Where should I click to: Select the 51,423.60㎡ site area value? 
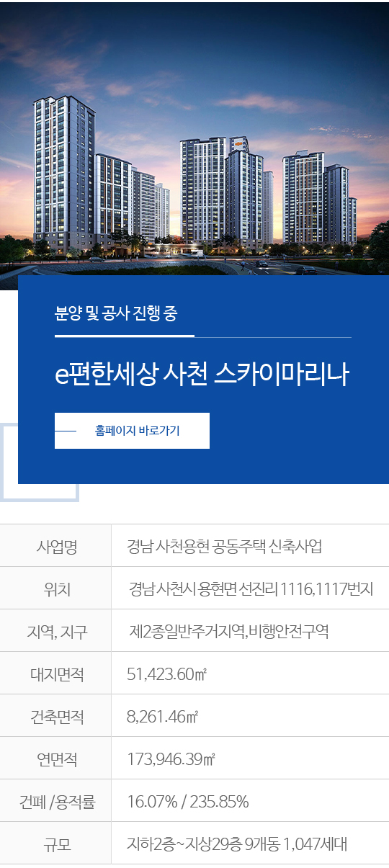[x=167, y=674]
